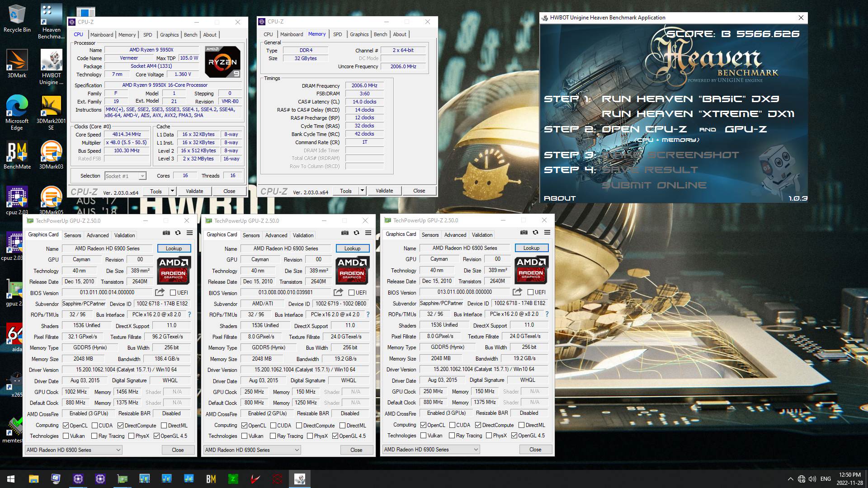Open hamburger menu in left GPU-Z window
Screen dimensions: 868x488
tap(189, 233)
